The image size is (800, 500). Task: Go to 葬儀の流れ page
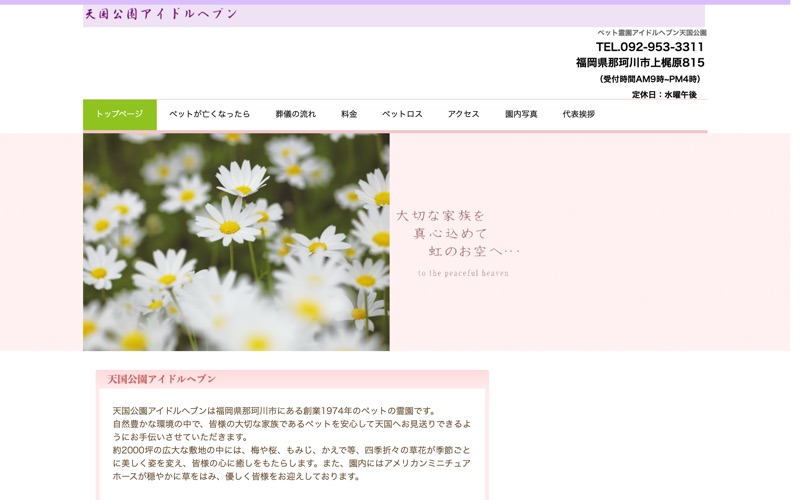295,114
